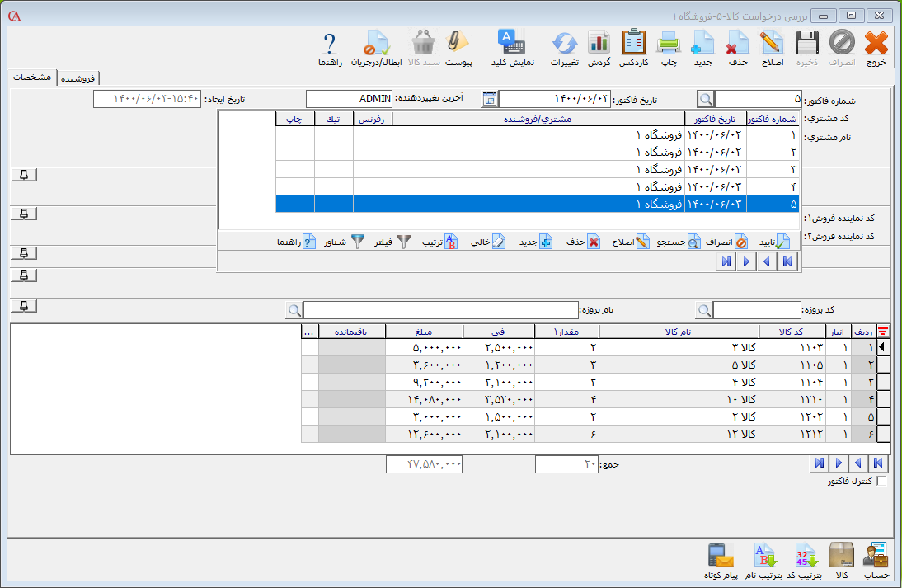Screen dimensions: 902x588
Task: Click the نام پروژه text field
Action: click(439, 310)
